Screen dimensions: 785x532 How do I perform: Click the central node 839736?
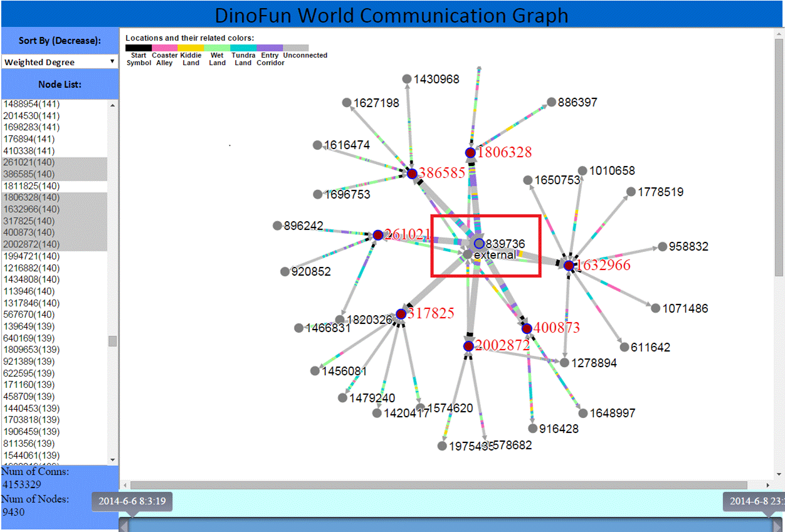click(479, 243)
